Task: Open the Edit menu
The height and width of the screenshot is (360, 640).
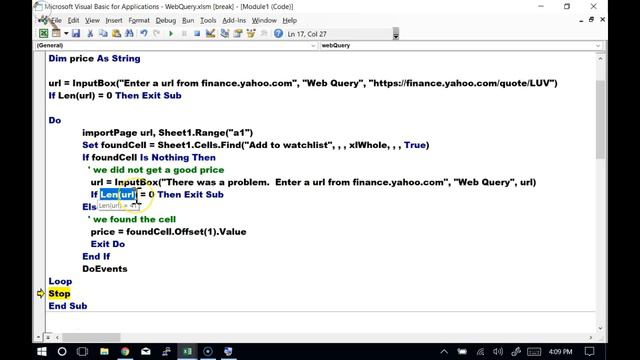Action: click(73, 20)
